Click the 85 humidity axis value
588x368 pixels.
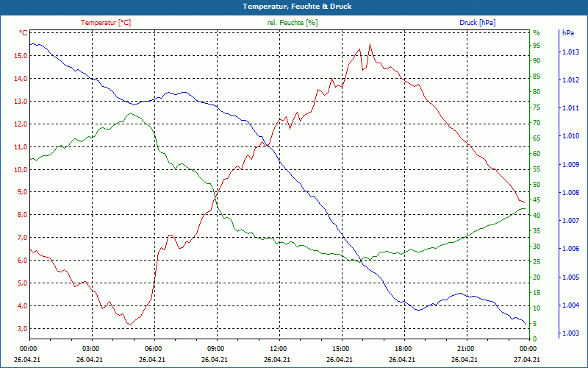[537, 77]
